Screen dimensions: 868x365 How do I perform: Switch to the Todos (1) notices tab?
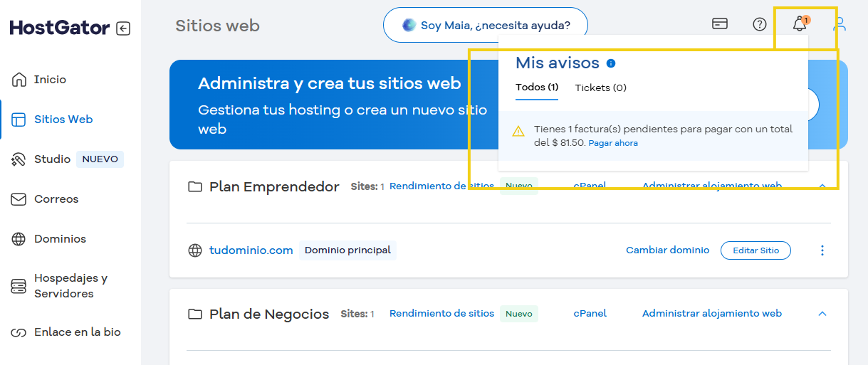(537, 88)
